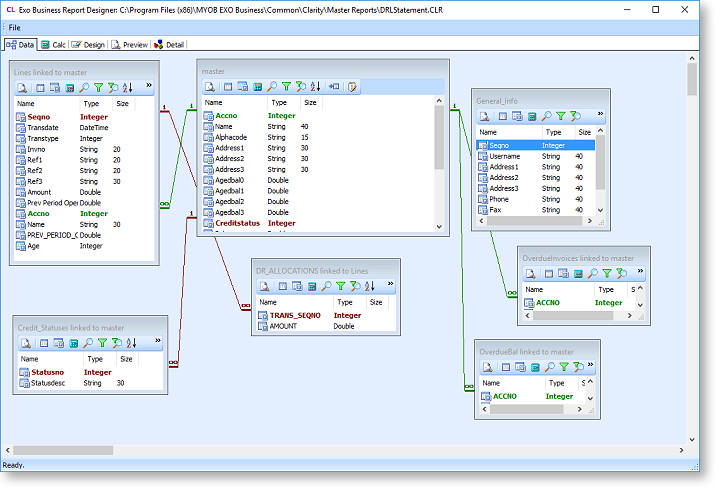Click green filter icon in General_Info panel

point(560,116)
